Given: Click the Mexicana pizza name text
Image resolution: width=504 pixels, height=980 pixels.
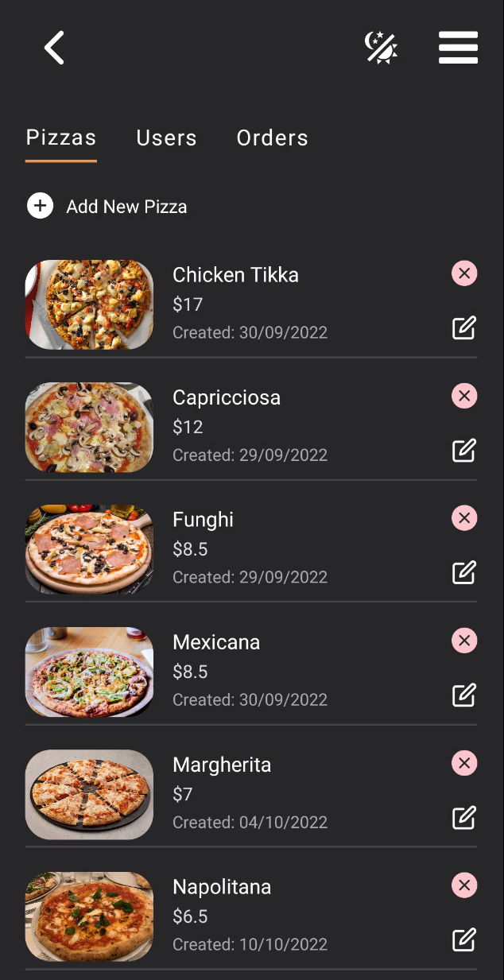Looking at the screenshot, I should click(216, 641).
